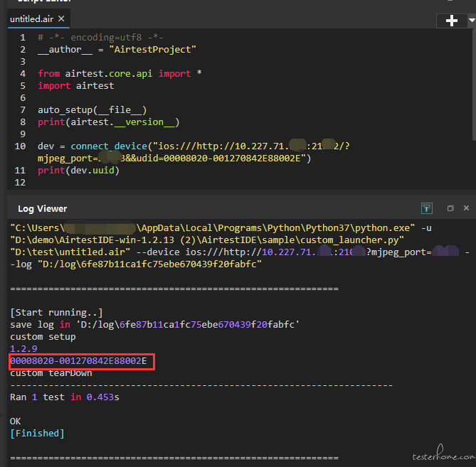Close the untitled.air tab

(61, 18)
